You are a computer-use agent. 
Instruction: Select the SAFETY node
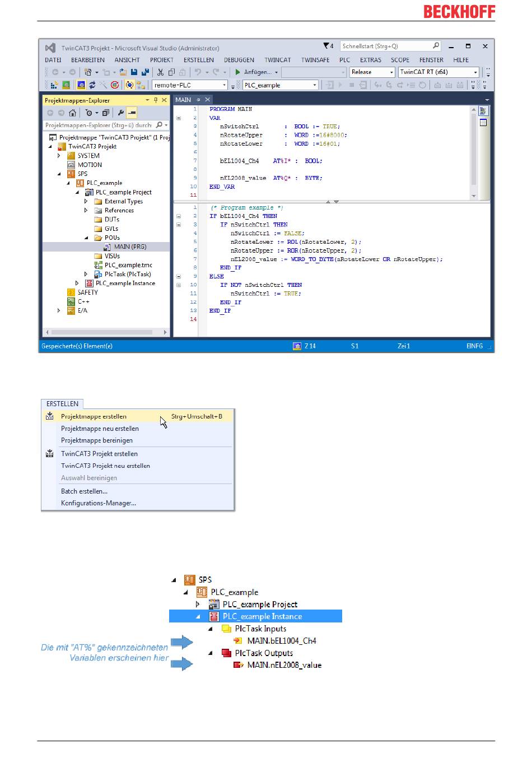pos(87,292)
